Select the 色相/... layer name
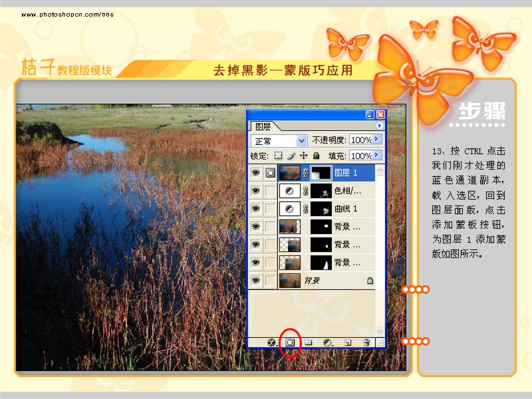 point(347,191)
